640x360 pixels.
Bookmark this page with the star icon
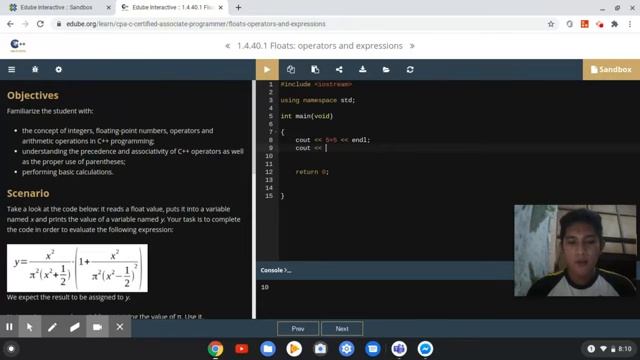[x=551, y=24]
